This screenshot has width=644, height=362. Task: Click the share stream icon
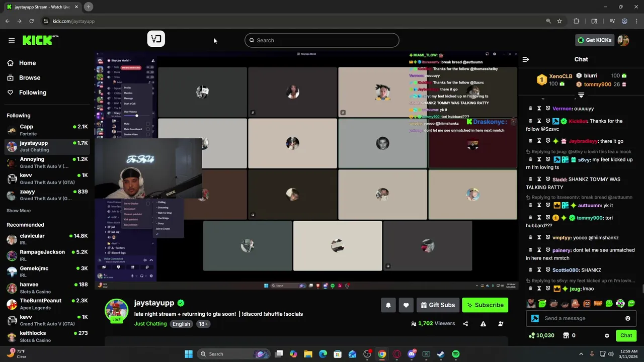(x=465, y=324)
